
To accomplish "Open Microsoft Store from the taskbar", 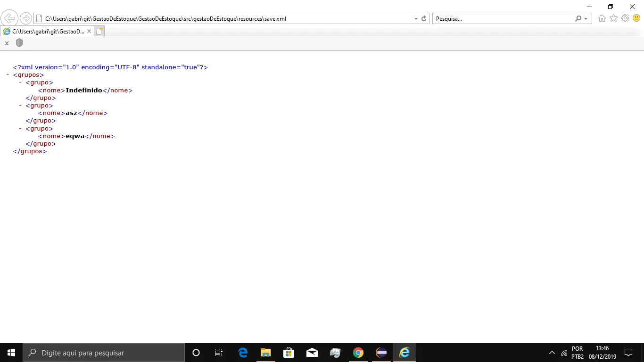I will [x=289, y=353].
